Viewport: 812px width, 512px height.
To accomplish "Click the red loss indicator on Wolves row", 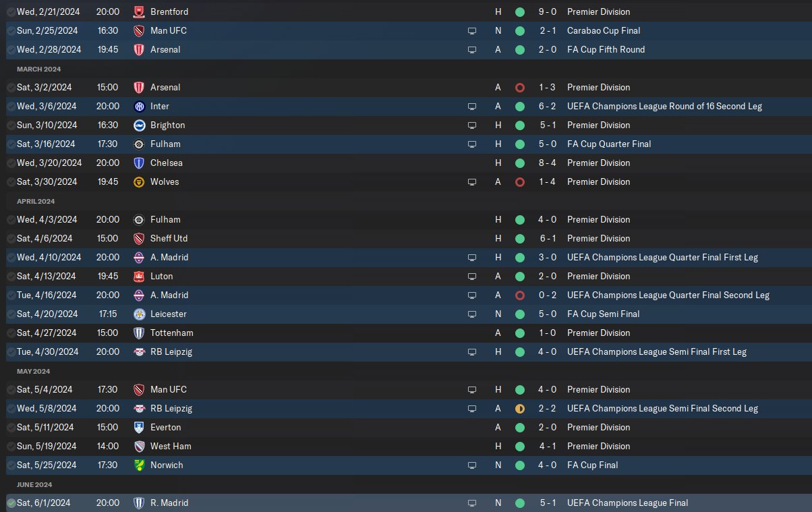I will click(x=519, y=182).
